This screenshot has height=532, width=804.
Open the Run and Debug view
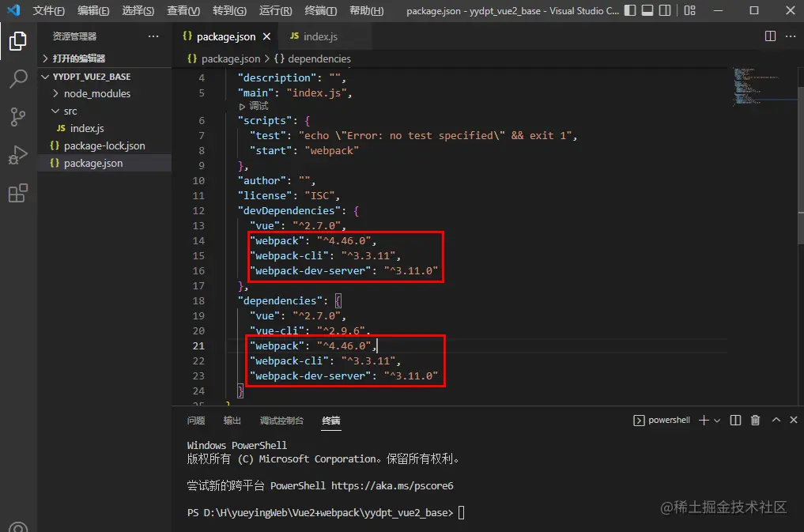[x=18, y=155]
